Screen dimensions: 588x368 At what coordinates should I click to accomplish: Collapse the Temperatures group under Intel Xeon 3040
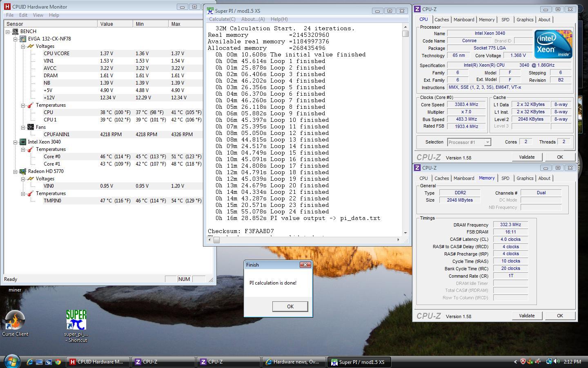point(23,149)
